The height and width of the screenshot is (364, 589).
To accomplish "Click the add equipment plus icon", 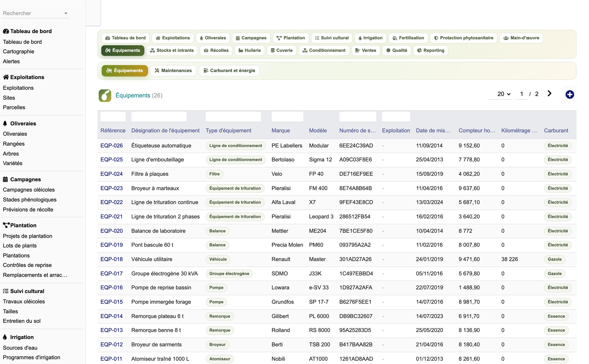I will pos(570,94).
